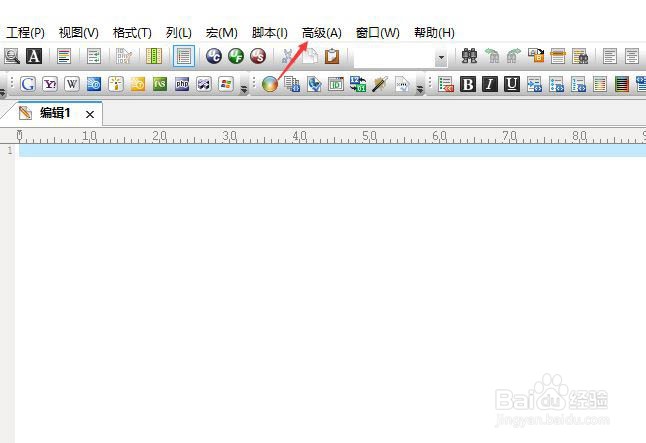Toggle word wrap icon with green arrows
The height and width of the screenshot is (443, 646).
tap(94, 56)
